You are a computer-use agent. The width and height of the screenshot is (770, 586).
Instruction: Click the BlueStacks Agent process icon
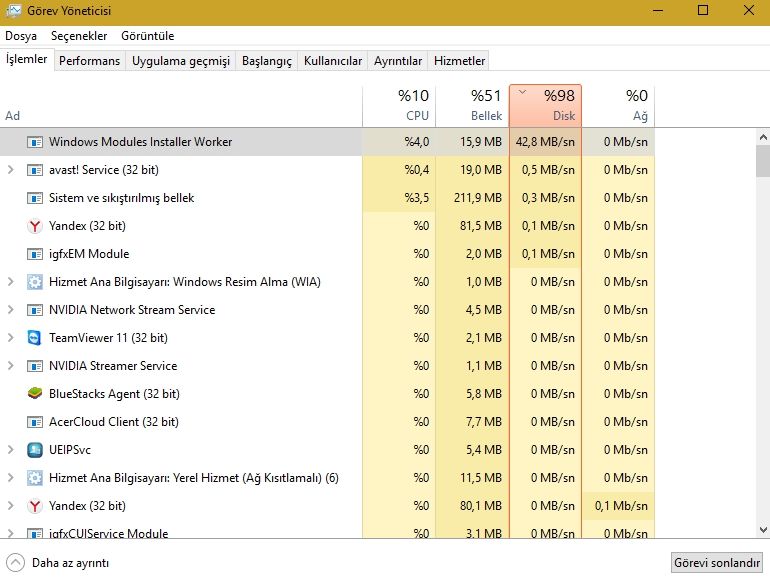[x=35, y=394]
